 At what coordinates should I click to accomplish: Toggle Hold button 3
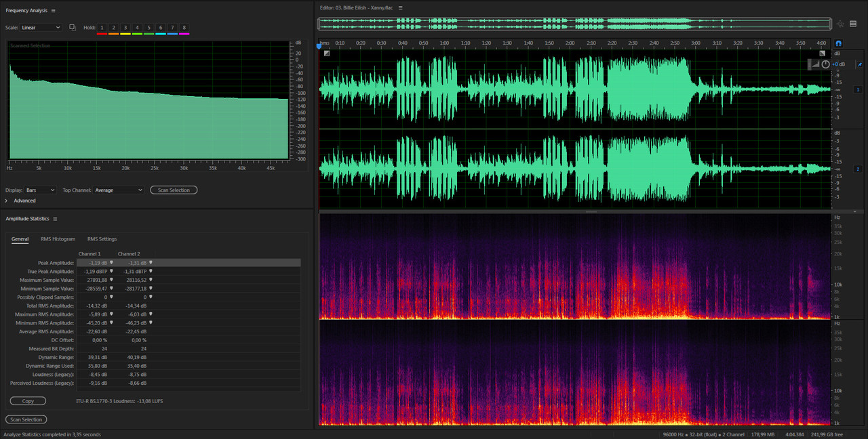coord(125,28)
